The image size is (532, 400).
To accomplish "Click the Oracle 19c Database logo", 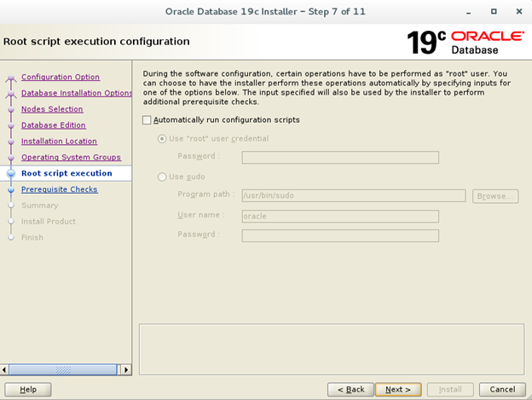I will [x=465, y=43].
